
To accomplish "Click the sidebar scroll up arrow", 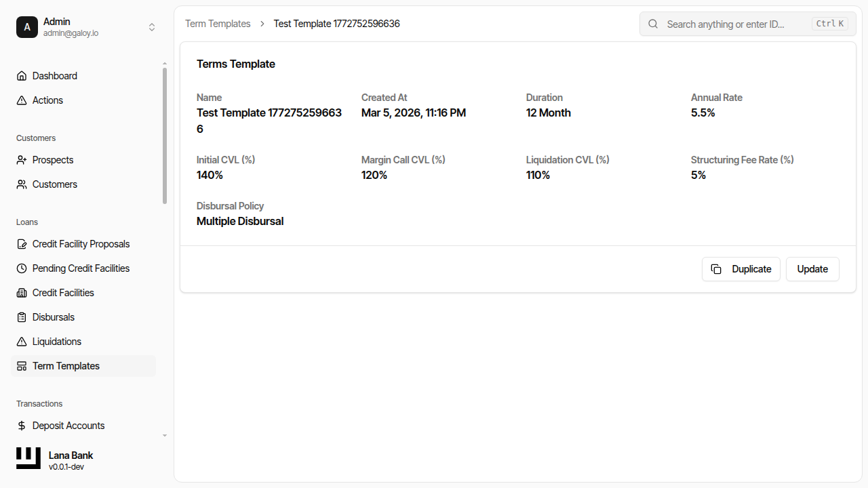I will click(165, 64).
